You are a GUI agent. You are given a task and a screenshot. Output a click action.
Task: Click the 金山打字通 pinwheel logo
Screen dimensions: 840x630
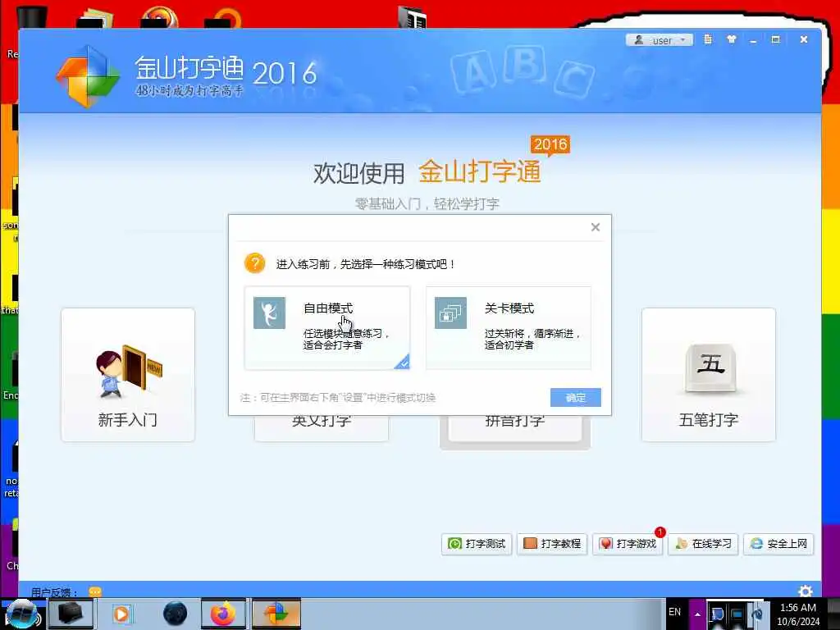coord(88,76)
